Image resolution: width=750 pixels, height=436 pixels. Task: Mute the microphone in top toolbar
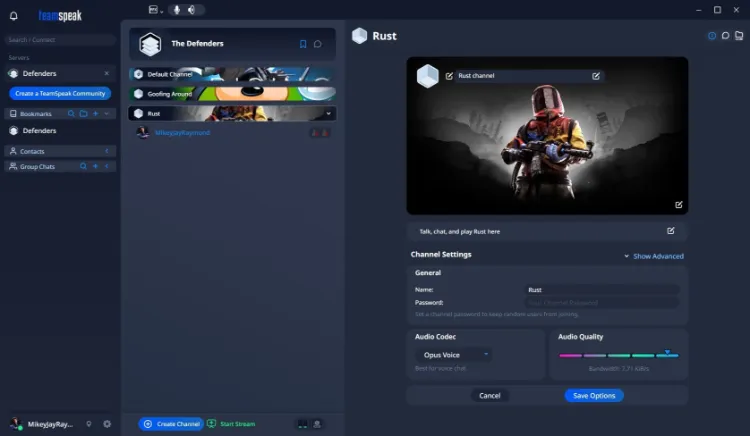click(177, 10)
